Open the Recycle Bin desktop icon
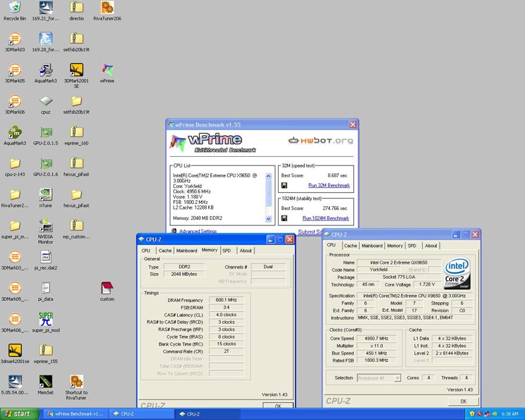The width and height of the screenshot is (525, 420). click(x=15, y=8)
